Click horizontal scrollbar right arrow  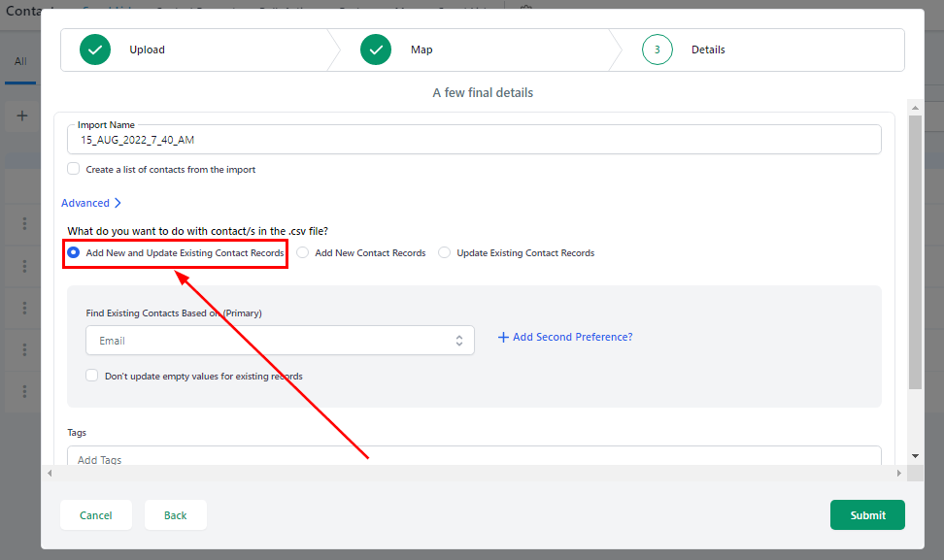pyautogui.click(x=899, y=474)
